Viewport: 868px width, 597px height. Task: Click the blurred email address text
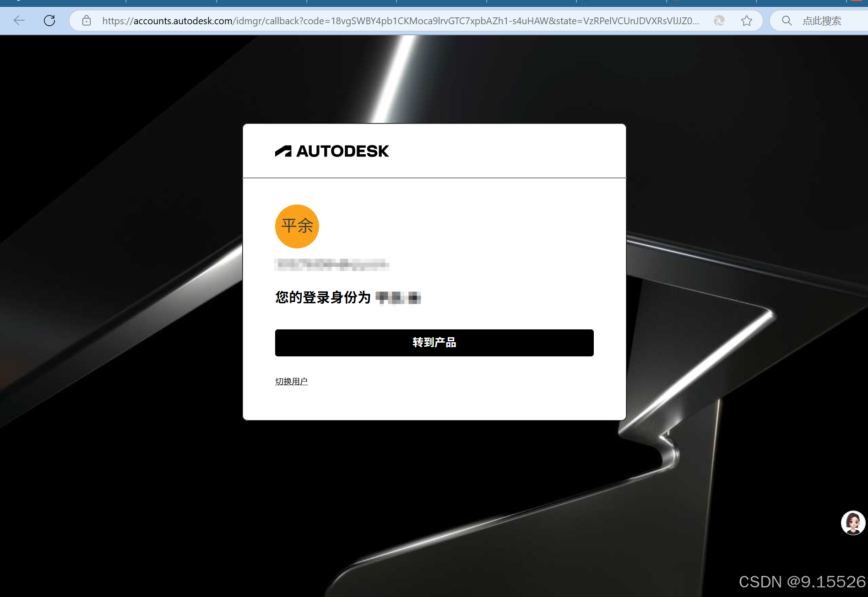tap(331, 264)
